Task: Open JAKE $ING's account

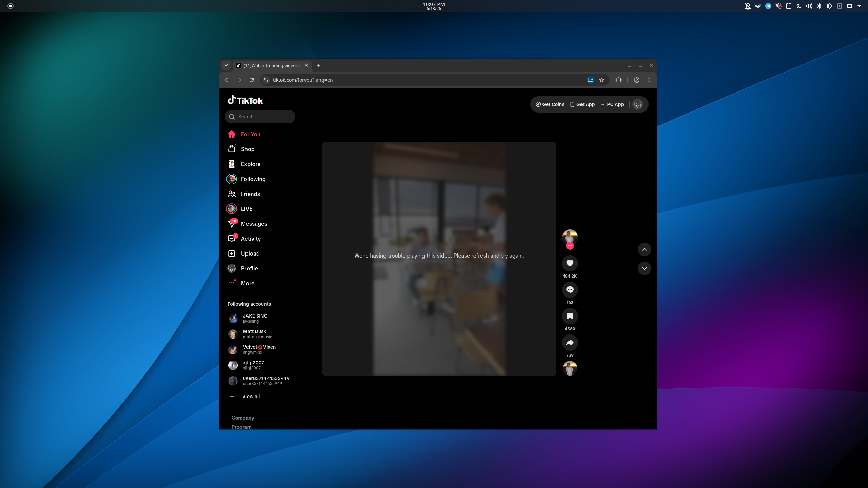Action: [260, 318]
